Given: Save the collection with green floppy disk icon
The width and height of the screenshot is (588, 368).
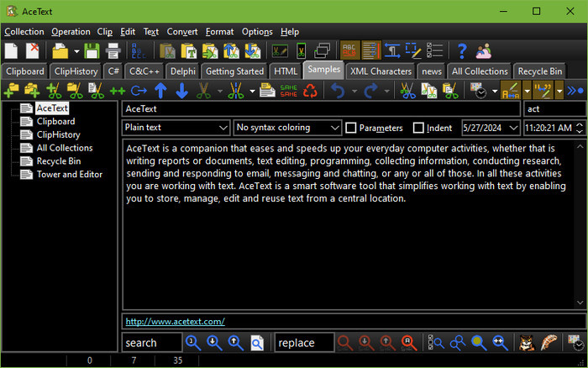Looking at the screenshot, I should 92,50.
